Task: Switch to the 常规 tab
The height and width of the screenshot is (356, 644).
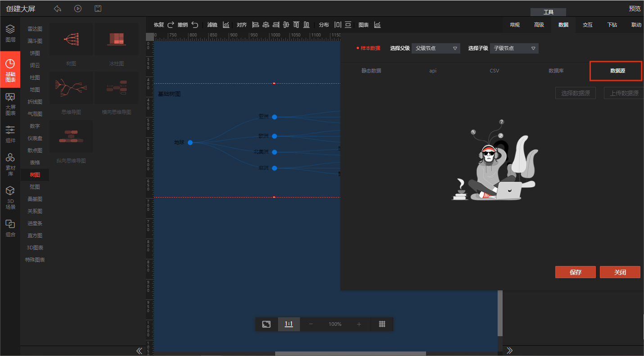Action: pos(514,25)
